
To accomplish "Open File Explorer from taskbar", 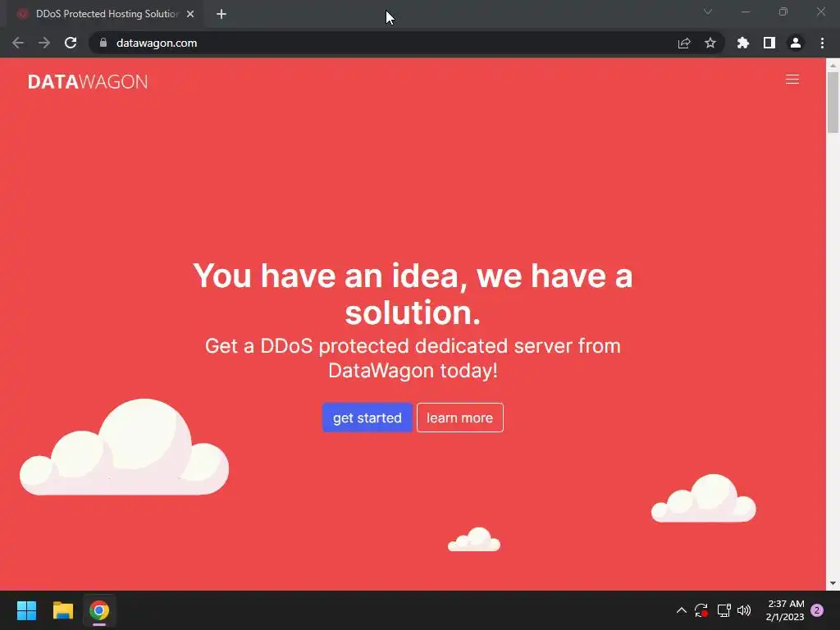I will 62,610.
